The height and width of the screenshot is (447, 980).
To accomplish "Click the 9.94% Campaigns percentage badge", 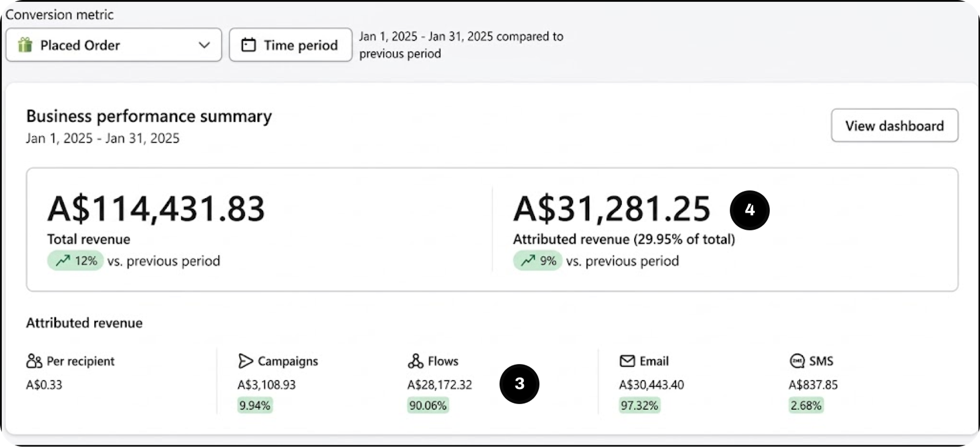I will [255, 405].
